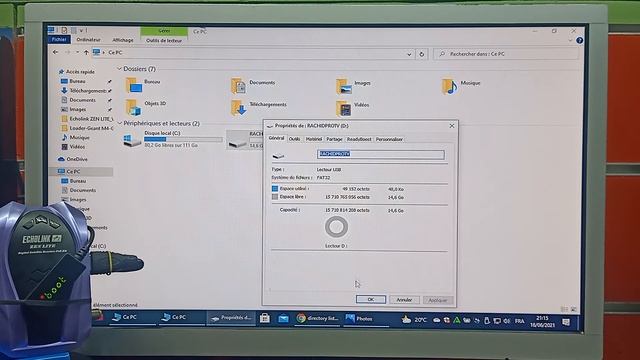Open the address bar history dropdown
This screenshot has height=360, width=640.
click(409, 54)
